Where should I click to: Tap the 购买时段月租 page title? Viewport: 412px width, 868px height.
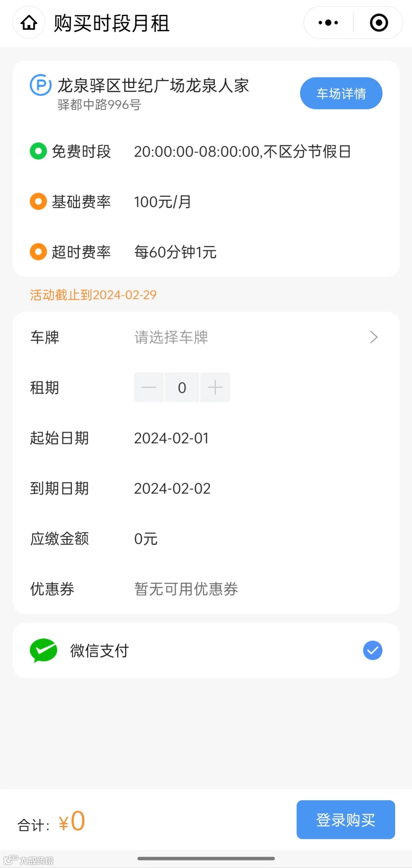(x=111, y=23)
